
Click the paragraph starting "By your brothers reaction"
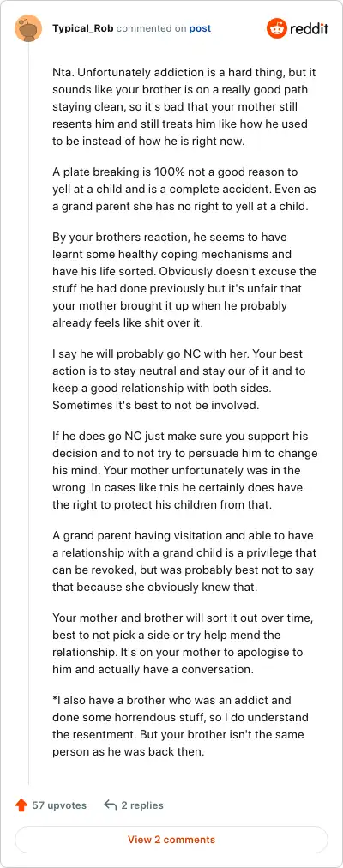pos(184,280)
